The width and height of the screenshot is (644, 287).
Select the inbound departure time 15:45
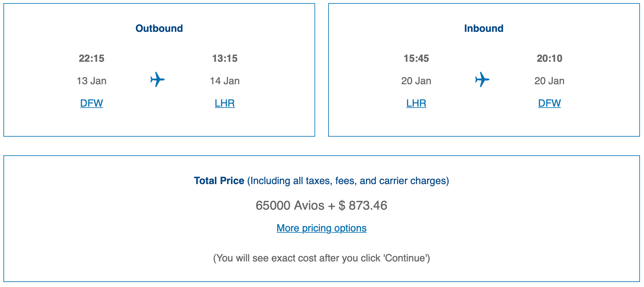tap(416, 58)
